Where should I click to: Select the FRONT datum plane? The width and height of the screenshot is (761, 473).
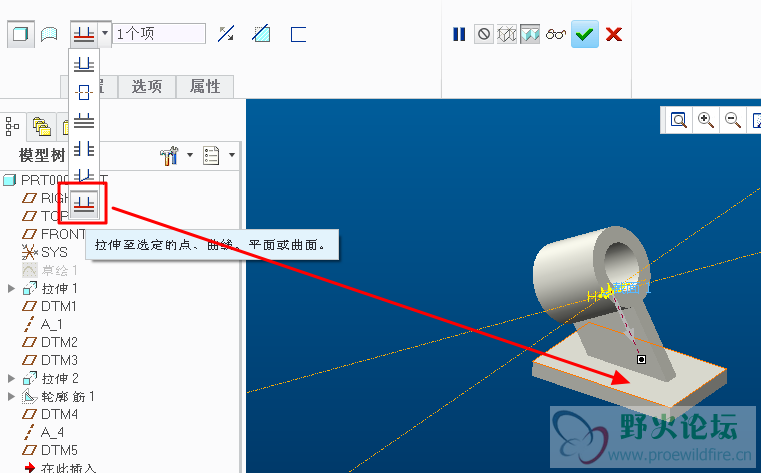tap(54, 234)
